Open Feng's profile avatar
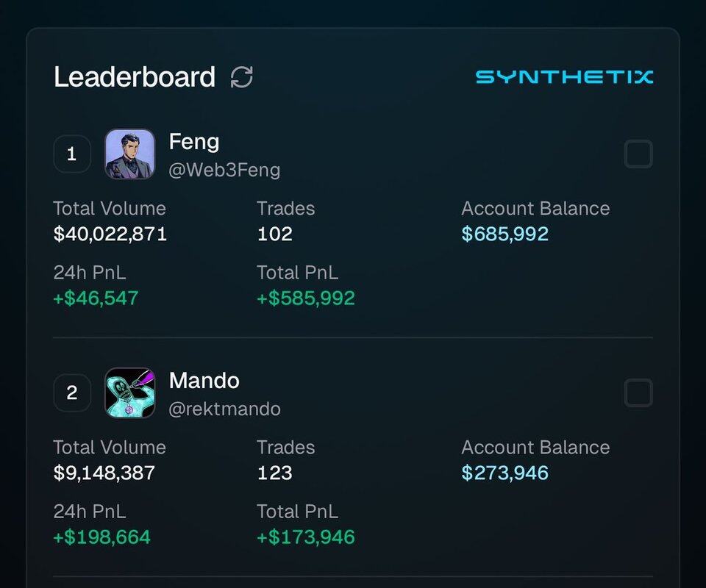This screenshot has width=706, height=588. point(129,154)
